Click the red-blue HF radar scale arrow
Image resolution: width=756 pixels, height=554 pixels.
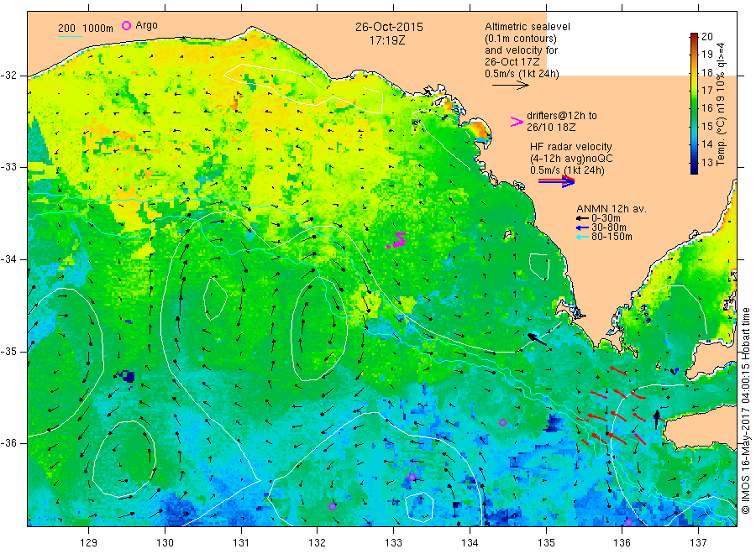tap(556, 181)
